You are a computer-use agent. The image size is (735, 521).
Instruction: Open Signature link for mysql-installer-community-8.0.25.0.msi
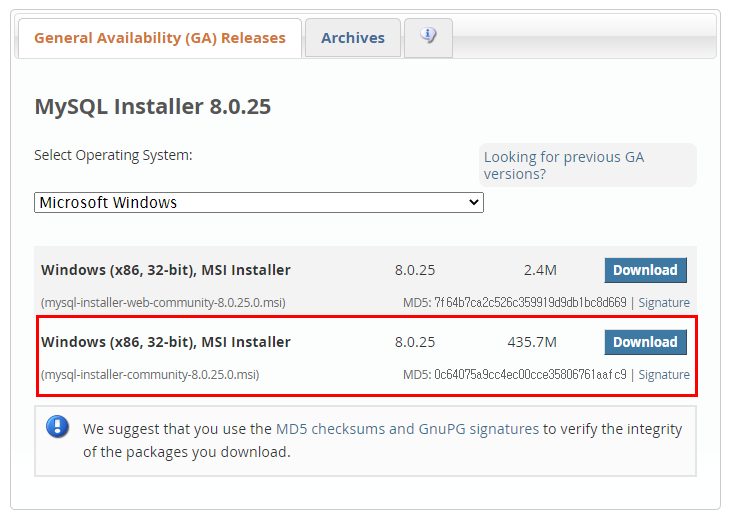tap(664, 375)
